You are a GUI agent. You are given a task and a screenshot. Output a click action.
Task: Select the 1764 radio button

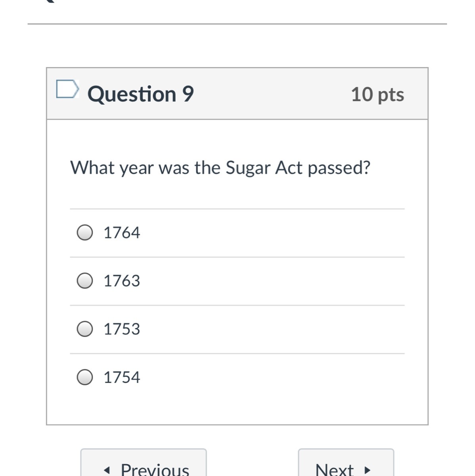(x=85, y=233)
